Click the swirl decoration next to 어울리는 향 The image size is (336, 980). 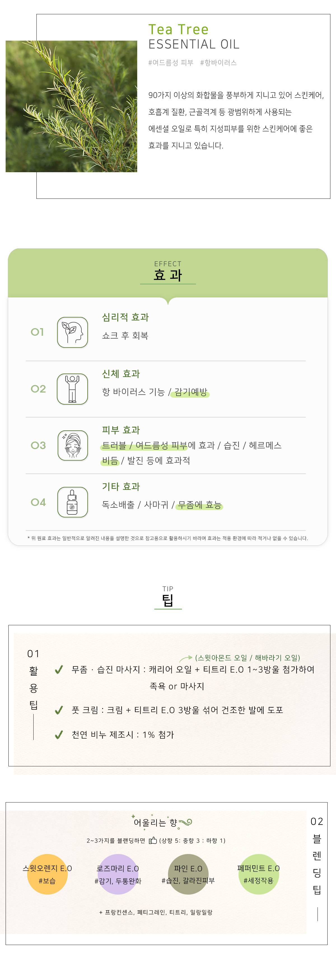pos(185,823)
